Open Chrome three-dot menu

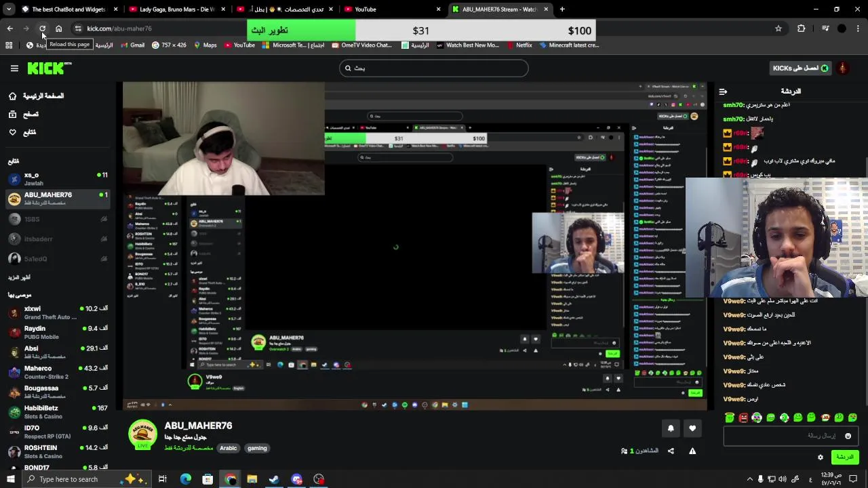[859, 28]
